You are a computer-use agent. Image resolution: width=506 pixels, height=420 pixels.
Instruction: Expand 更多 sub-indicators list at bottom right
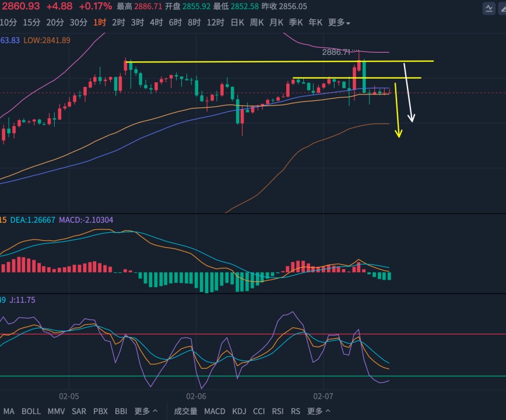[x=318, y=411]
